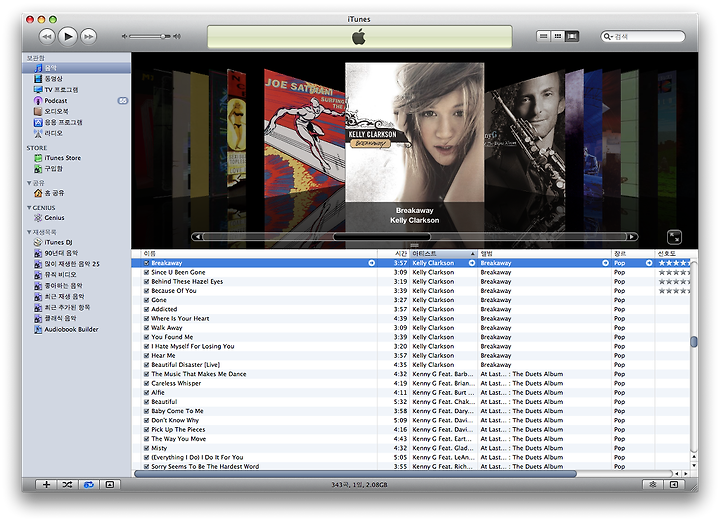Toggle repeat button in bottom bar
This screenshot has height=522, width=720.
89,485
